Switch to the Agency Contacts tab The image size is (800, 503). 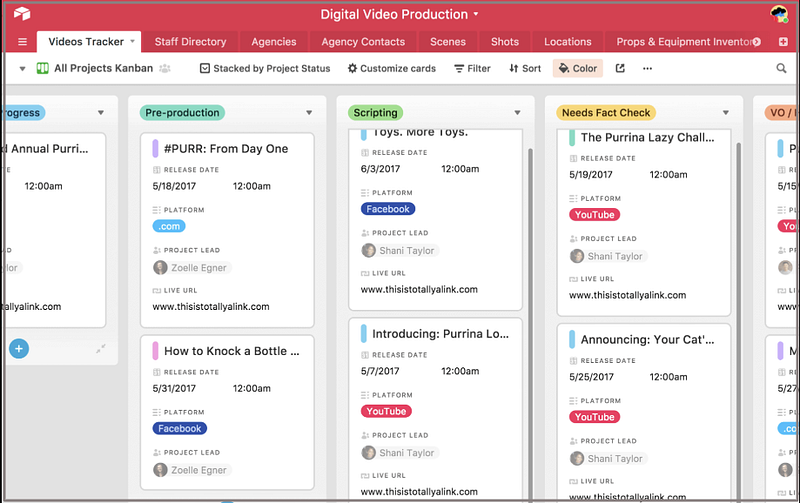(x=363, y=42)
